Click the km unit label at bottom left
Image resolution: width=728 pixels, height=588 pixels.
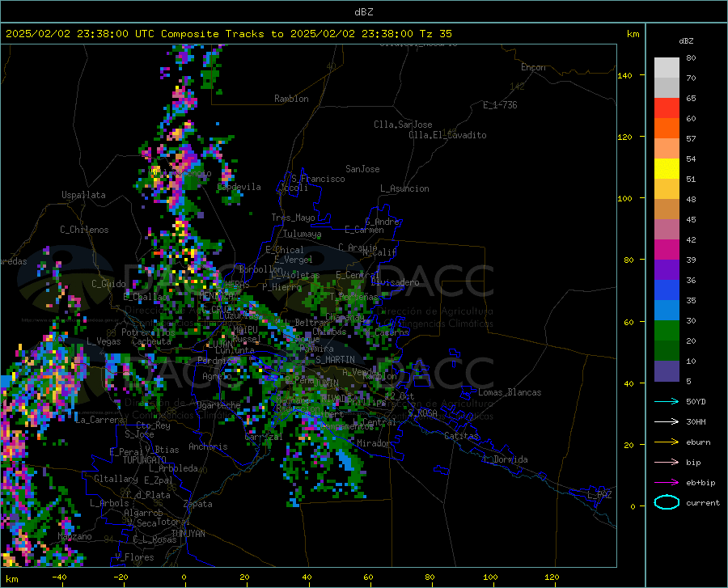(x=11, y=579)
